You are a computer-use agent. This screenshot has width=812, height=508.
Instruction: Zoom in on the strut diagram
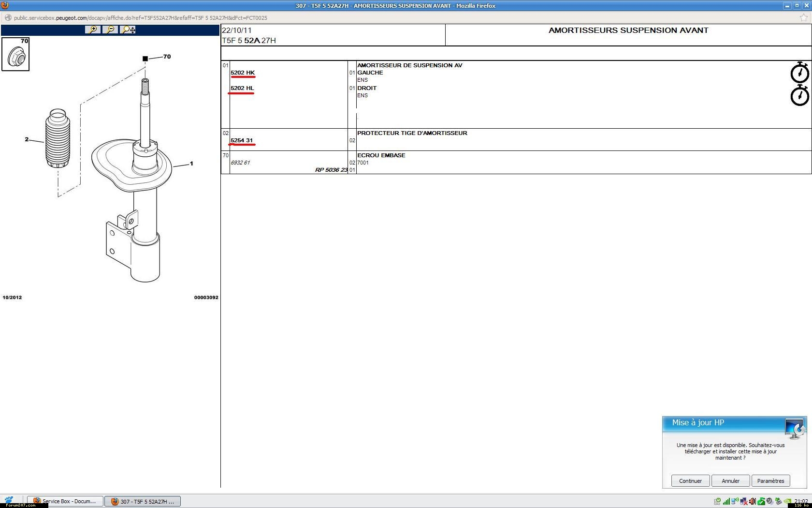[92, 30]
